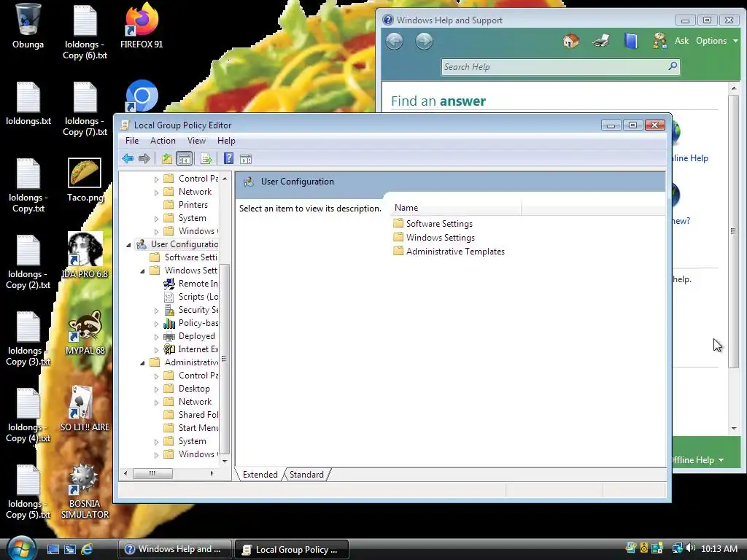
Task: Expand the Deployed Printers tree node
Action: [x=156, y=337]
